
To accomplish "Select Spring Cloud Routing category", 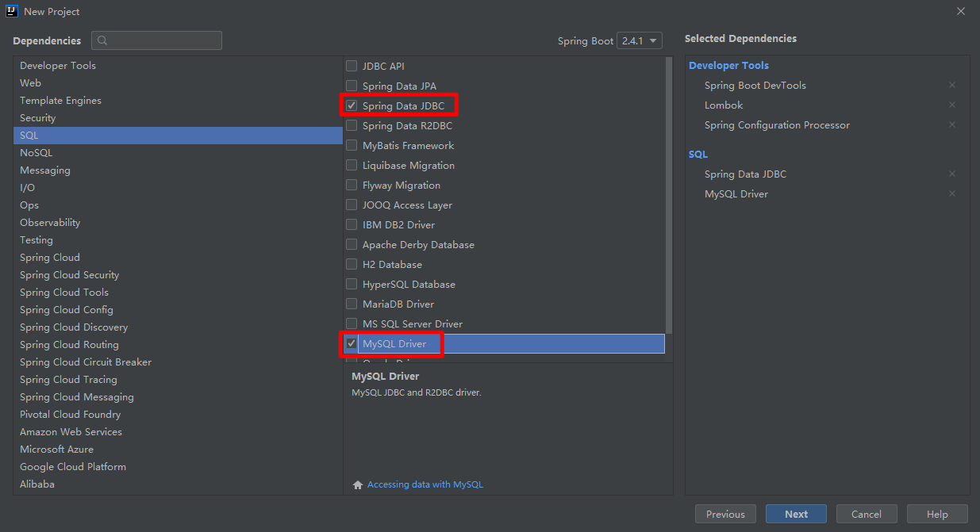I will pos(178,344).
